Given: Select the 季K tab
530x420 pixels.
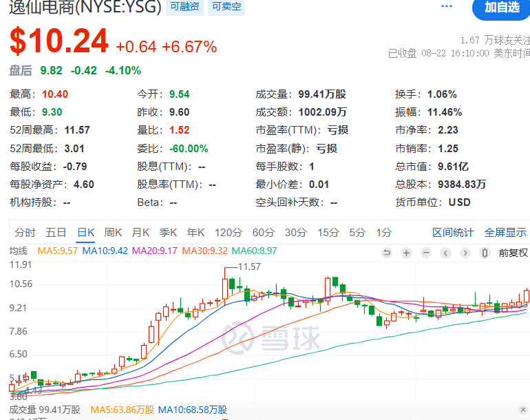Looking at the screenshot, I should (168, 233).
